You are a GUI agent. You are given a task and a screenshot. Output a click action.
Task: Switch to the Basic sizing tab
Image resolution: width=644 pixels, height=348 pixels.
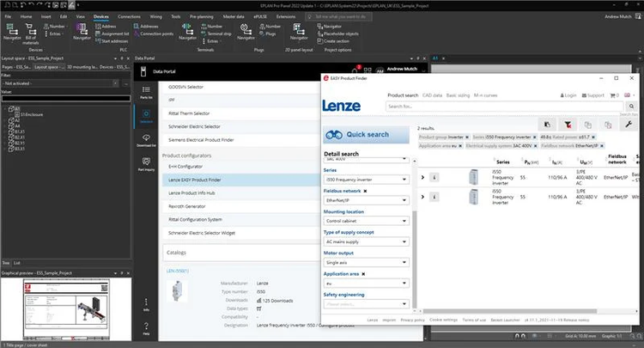(458, 95)
